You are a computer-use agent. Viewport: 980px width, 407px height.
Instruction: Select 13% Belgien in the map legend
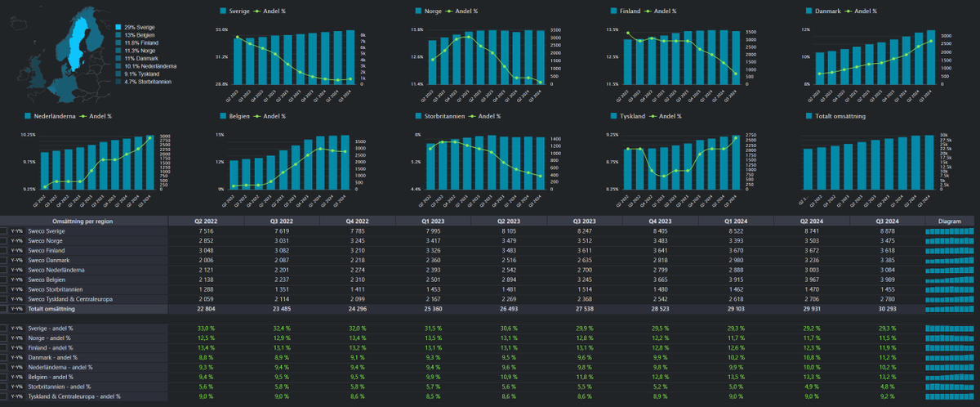click(x=136, y=35)
